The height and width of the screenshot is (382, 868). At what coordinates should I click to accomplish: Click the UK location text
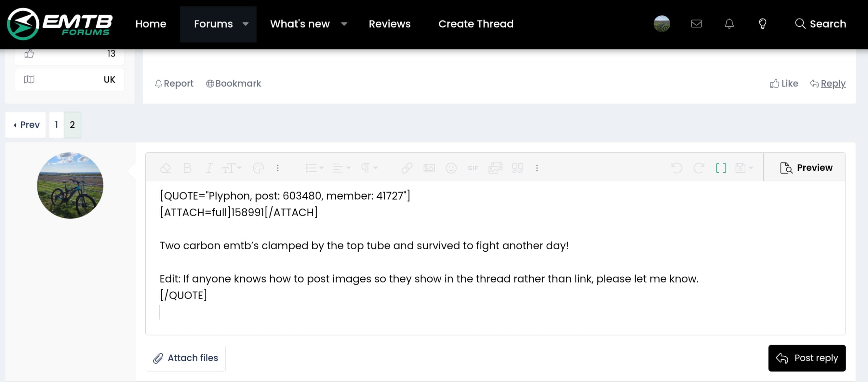coord(109,80)
